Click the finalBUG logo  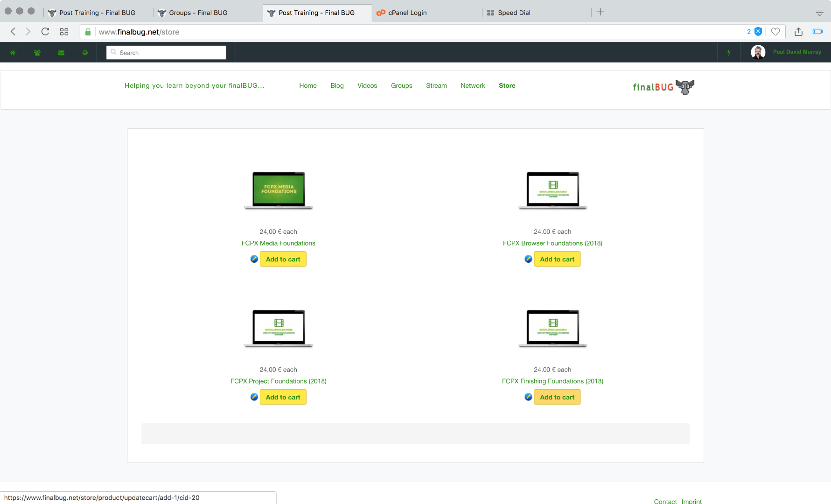point(663,87)
